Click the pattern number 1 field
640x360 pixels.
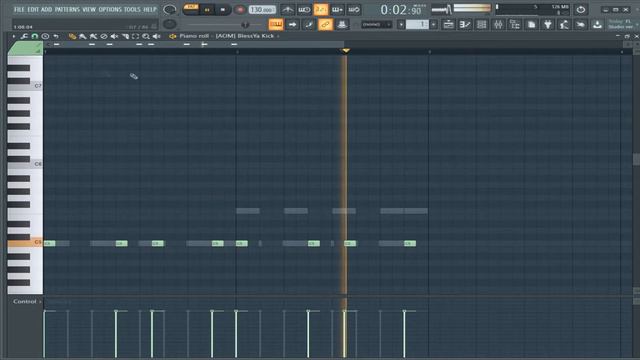point(417,24)
